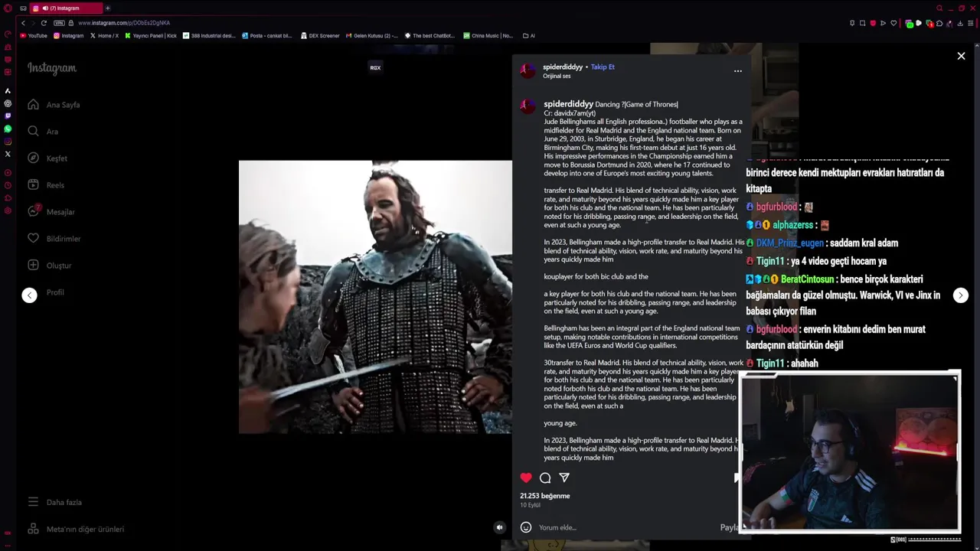Open a new browser tab
Screen dimensions: 980x551
point(107,8)
